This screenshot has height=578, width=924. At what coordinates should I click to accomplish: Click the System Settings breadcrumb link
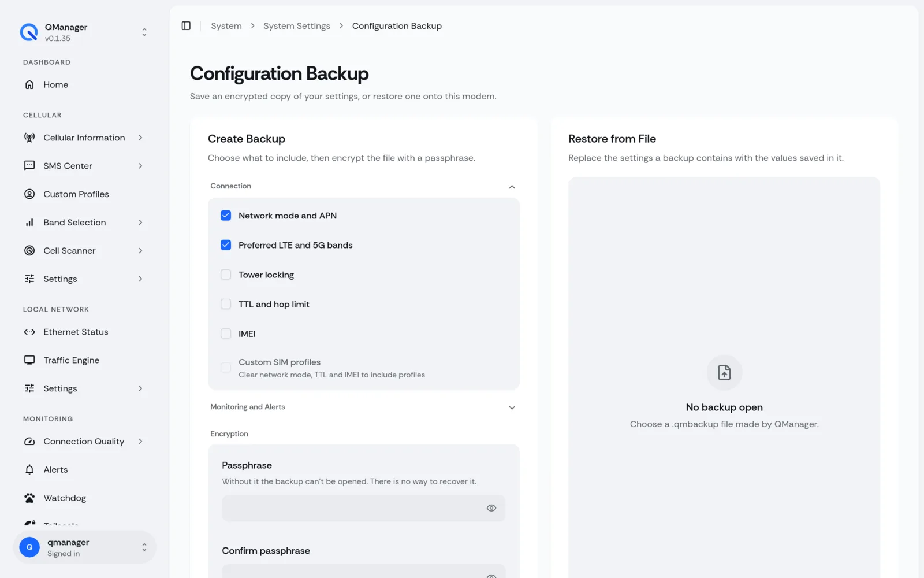tap(297, 26)
